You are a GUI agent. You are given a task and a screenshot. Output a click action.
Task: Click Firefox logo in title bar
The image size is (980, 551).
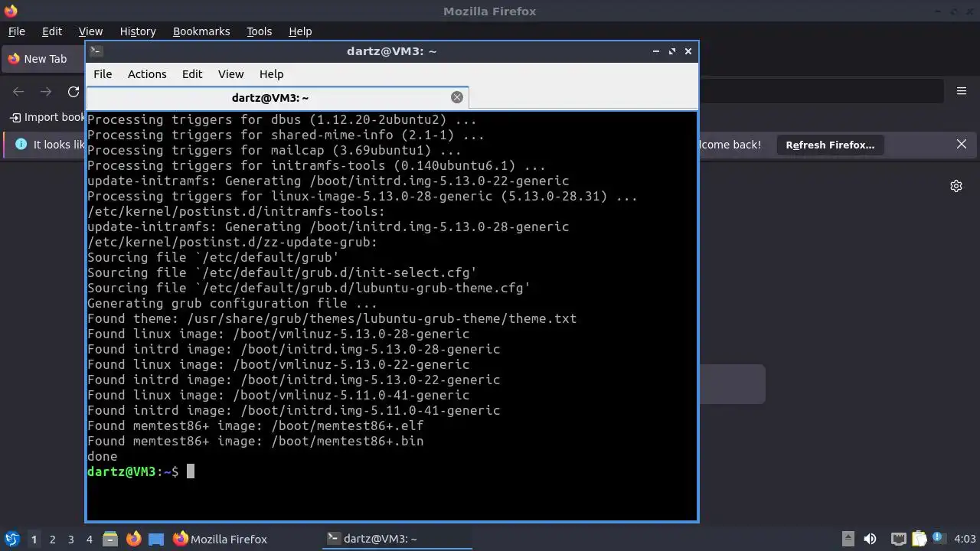pyautogui.click(x=10, y=11)
